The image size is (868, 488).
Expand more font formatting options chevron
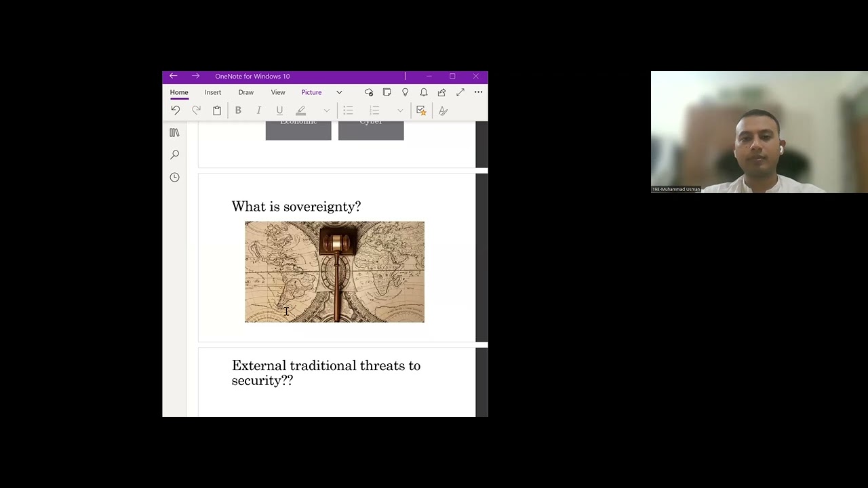coord(326,110)
